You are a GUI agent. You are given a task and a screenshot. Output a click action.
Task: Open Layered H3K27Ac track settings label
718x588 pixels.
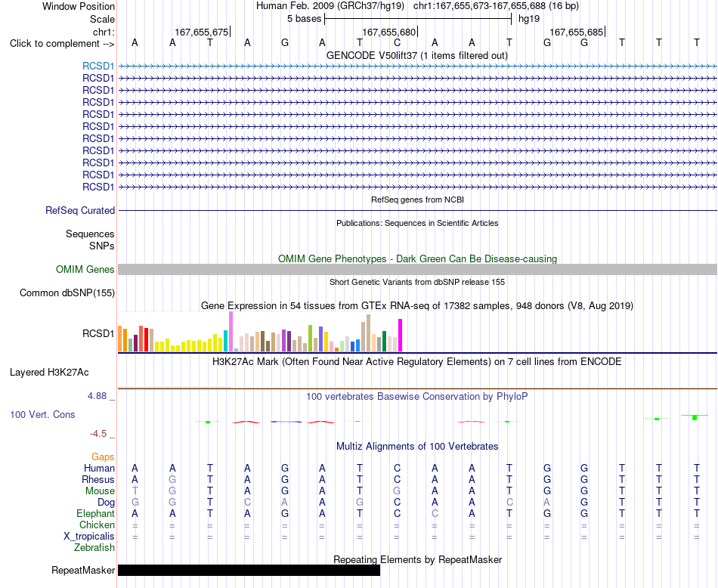[49, 373]
